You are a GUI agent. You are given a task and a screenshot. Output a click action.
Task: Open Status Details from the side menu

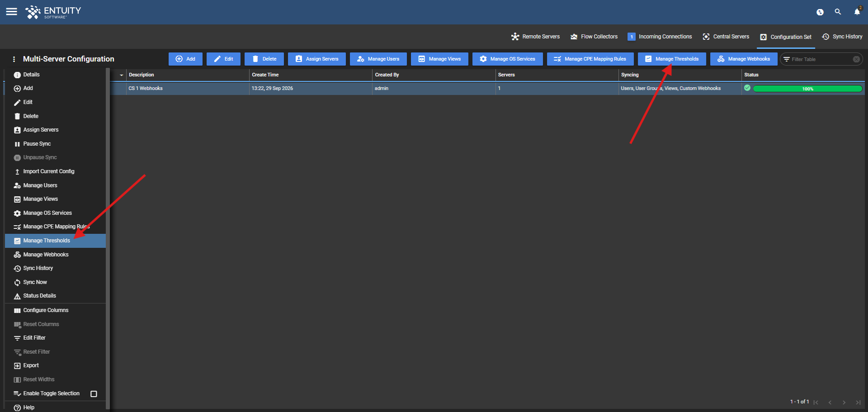pyautogui.click(x=55, y=296)
